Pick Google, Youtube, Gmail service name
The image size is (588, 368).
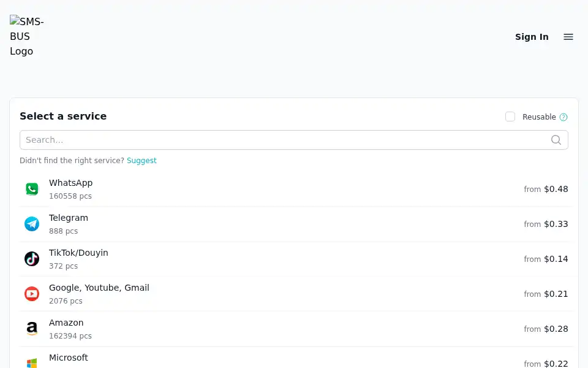tap(99, 288)
